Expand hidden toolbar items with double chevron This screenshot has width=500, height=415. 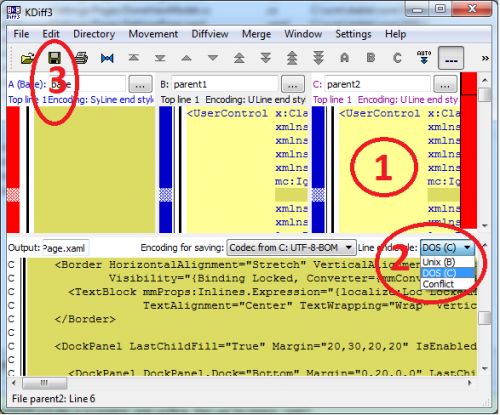point(485,58)
